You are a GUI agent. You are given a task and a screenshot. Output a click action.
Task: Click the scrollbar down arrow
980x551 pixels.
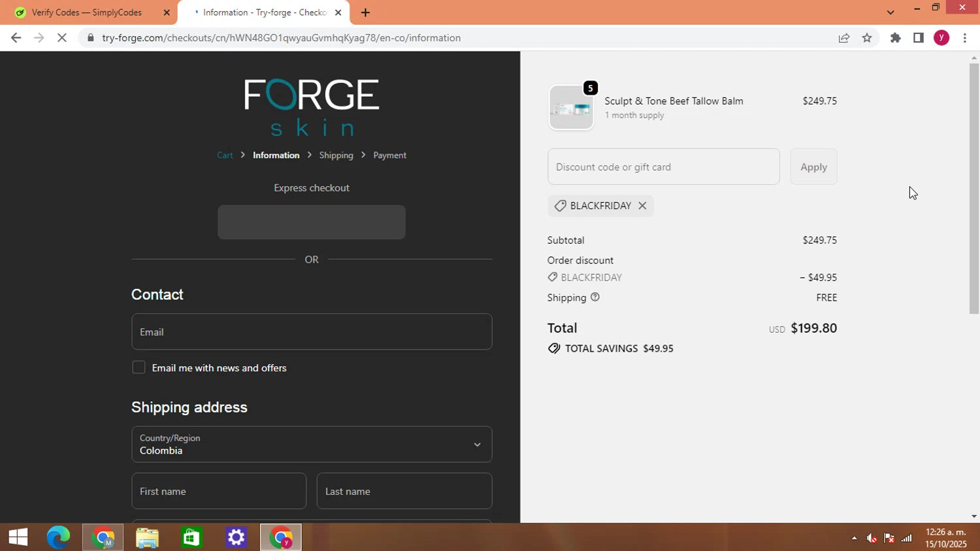point(974,516)
